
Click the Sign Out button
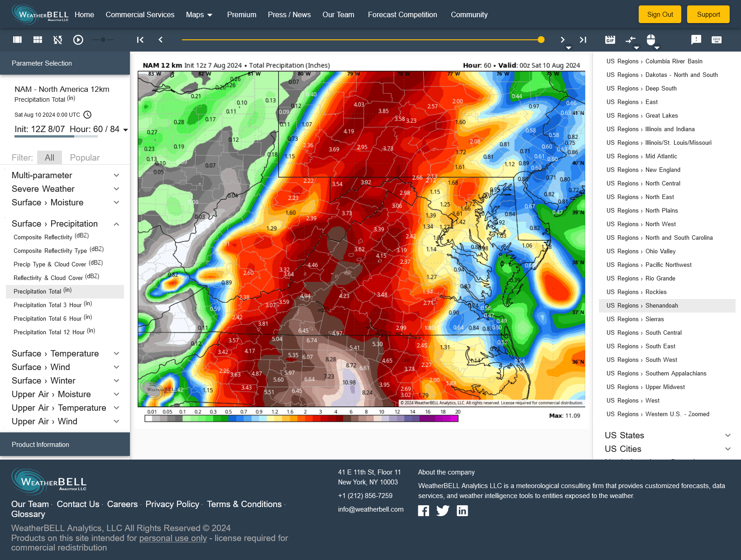pyautogui.click(x=660, y=14)
